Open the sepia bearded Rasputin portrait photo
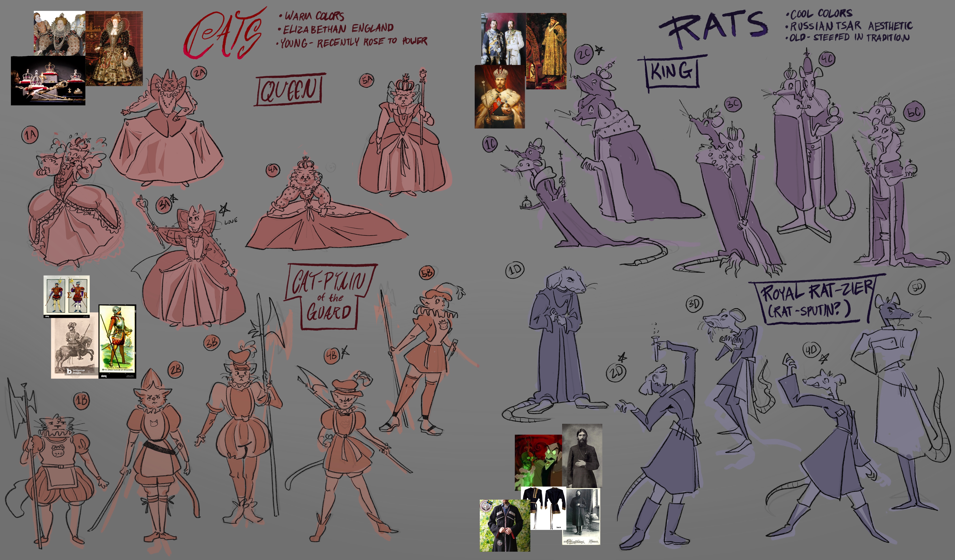 tap(582, 456)
